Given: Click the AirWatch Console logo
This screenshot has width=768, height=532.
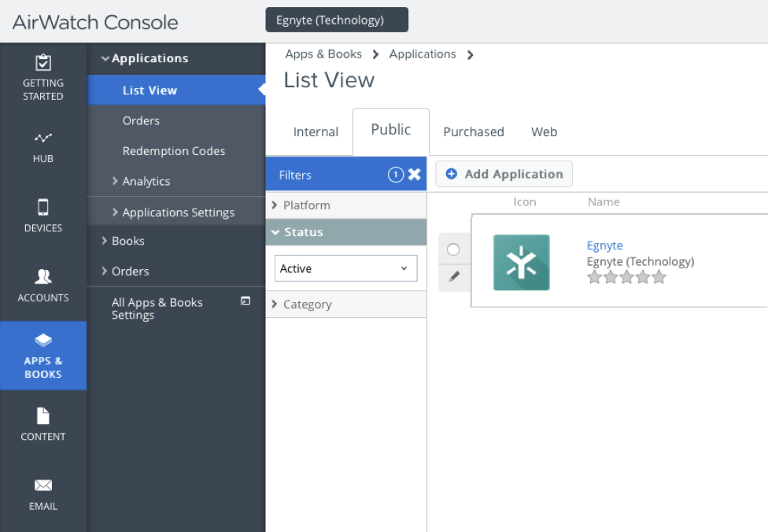Looking at the screenshot, I should pyautogui.click(x=95, y=22).
